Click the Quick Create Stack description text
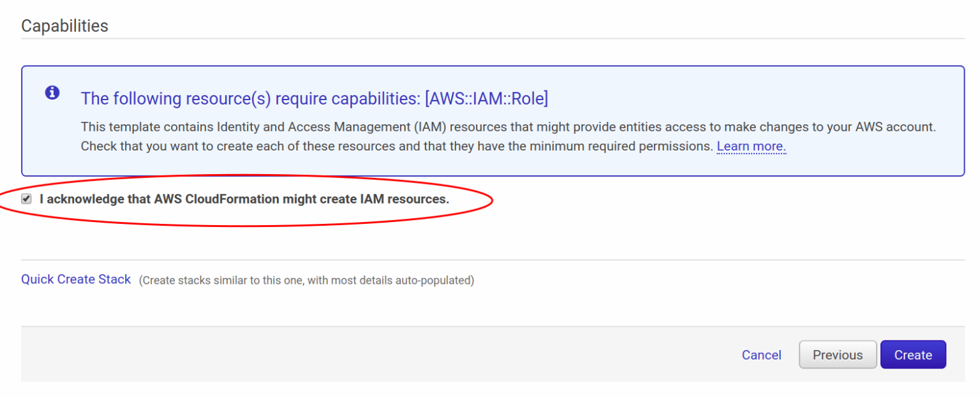This screenshot has width=980, height=398. (308, 280)
